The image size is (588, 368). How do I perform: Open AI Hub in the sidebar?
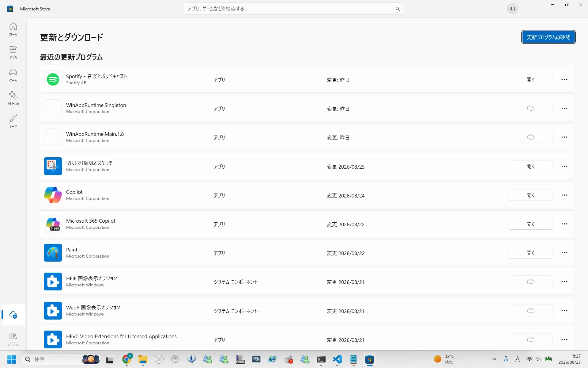point(13,98)
